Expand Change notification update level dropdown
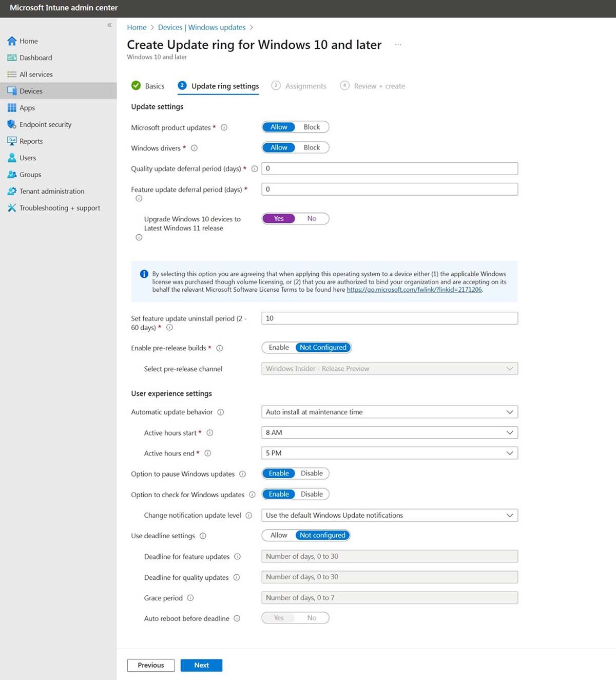The height and width of the screenshot is (680, 616). pos(389,515)
